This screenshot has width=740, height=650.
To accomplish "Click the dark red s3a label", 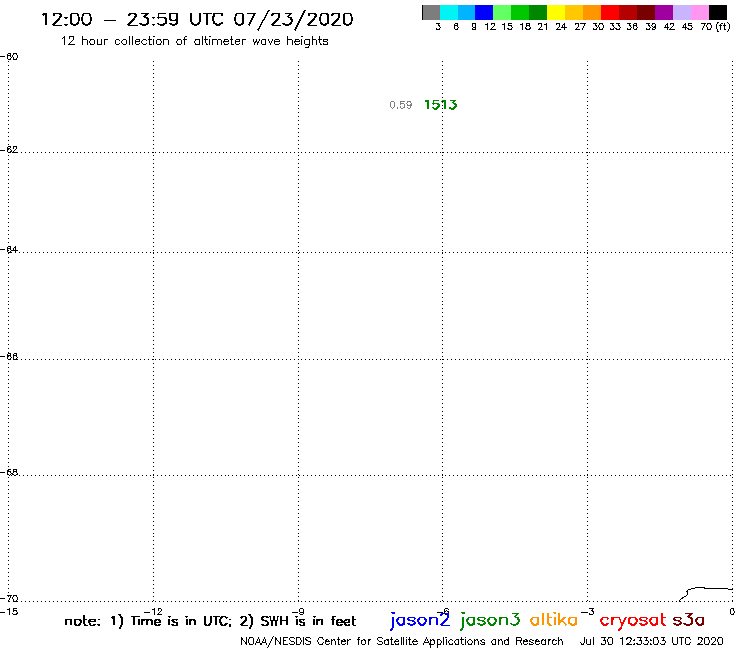I will tap(689, 620).
